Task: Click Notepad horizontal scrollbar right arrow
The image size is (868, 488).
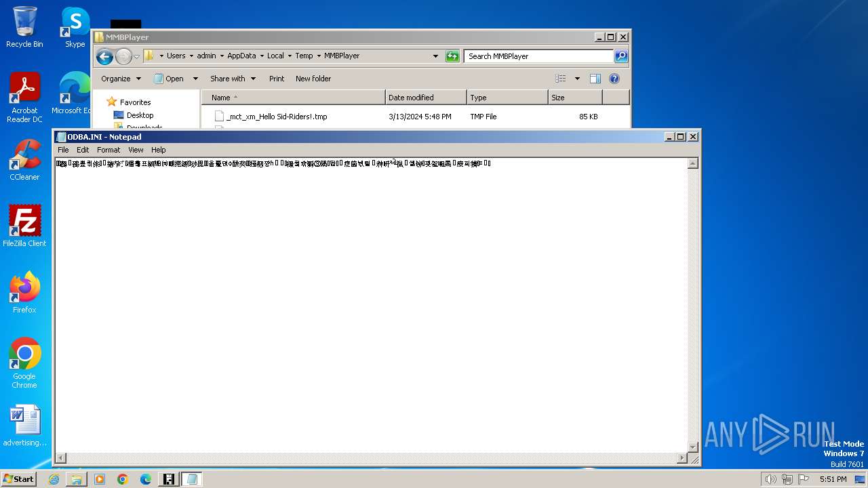Action: (682, 458)
